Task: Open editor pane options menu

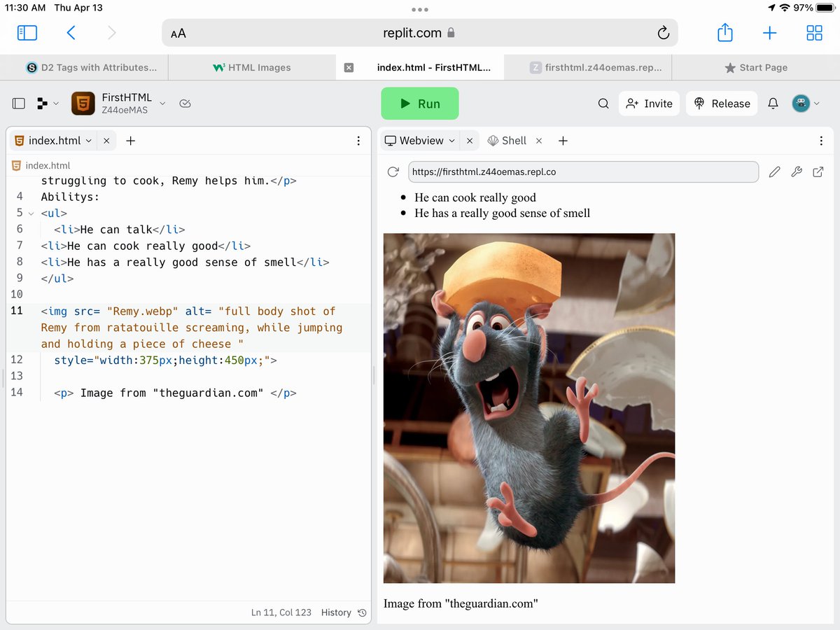Action: 358,141
